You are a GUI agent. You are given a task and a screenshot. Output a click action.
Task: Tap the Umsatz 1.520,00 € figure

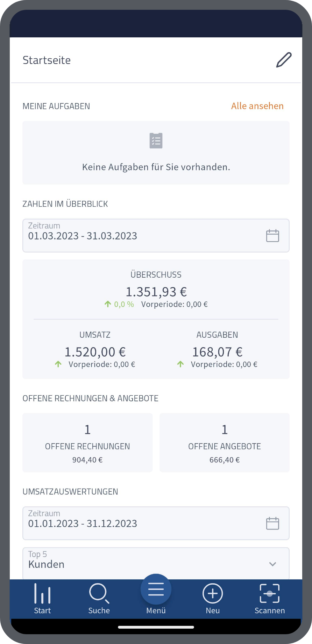click(x=95, y=352)
